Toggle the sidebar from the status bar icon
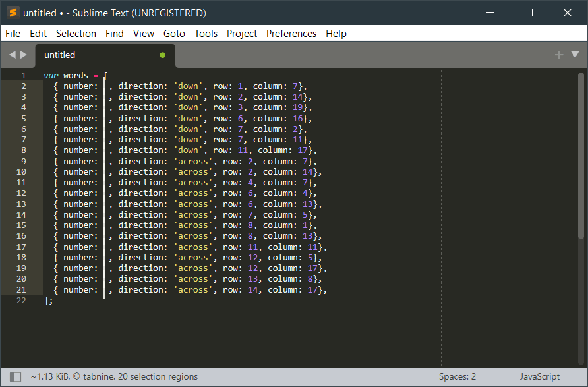588x387 pixels. click(15, 377)
